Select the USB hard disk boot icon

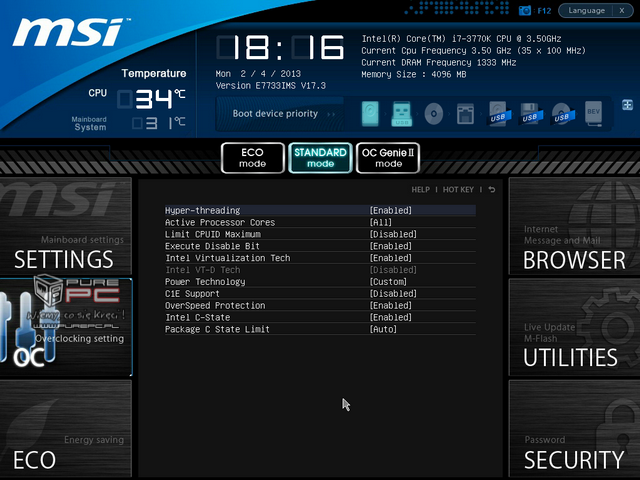[x=499, y=114]
